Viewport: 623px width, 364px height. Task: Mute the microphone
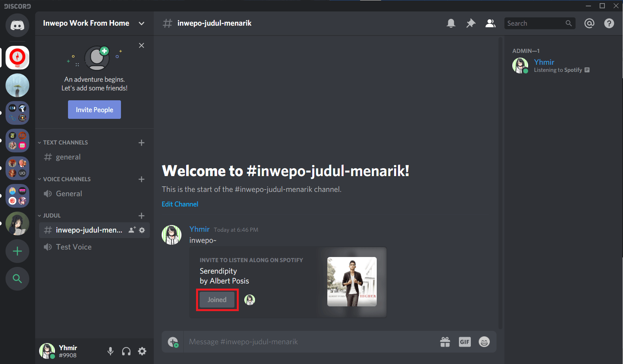(111, 351)
